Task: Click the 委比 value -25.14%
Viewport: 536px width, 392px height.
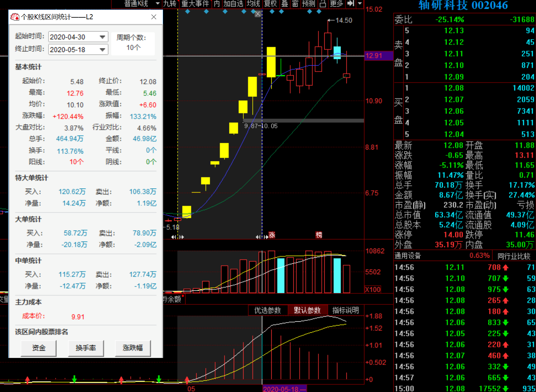Action: tap(450, 20)
